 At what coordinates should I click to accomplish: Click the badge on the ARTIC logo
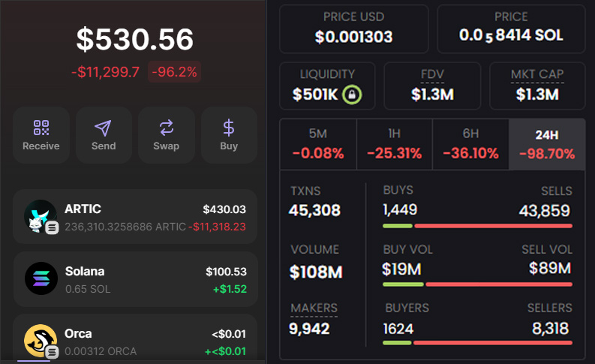coord(52,227)
